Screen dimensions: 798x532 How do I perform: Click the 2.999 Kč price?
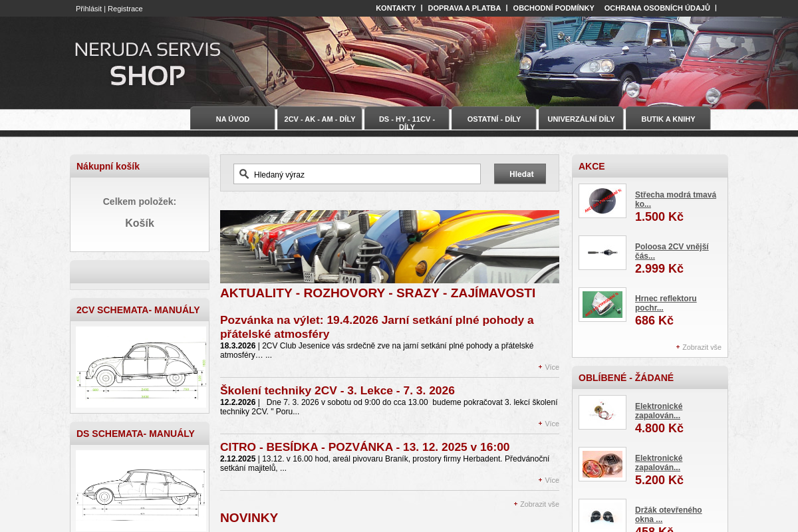coord(659,269)
